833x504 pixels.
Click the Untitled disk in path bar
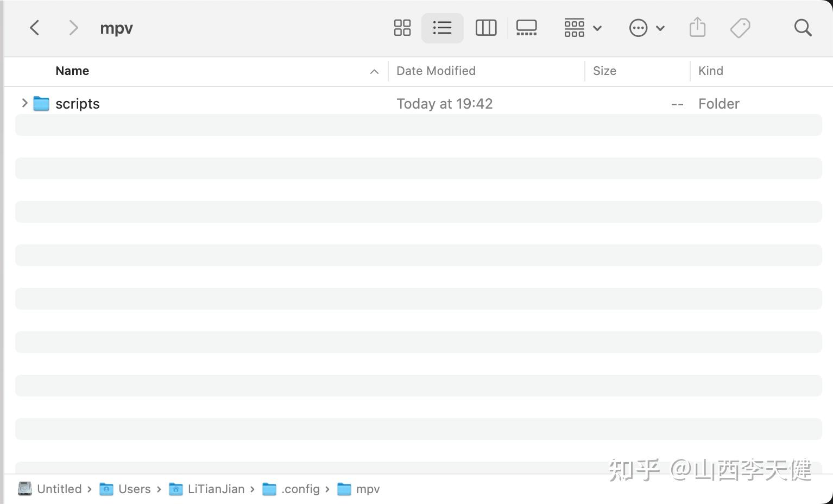(x=59, y=489)
